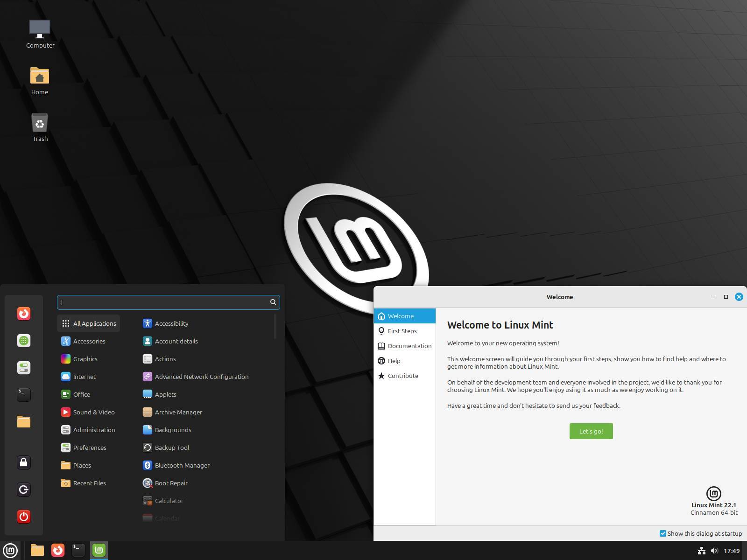Open the sound volume tray icon
This screenshot has height=560, width=747.
click(x=714, y=551)
